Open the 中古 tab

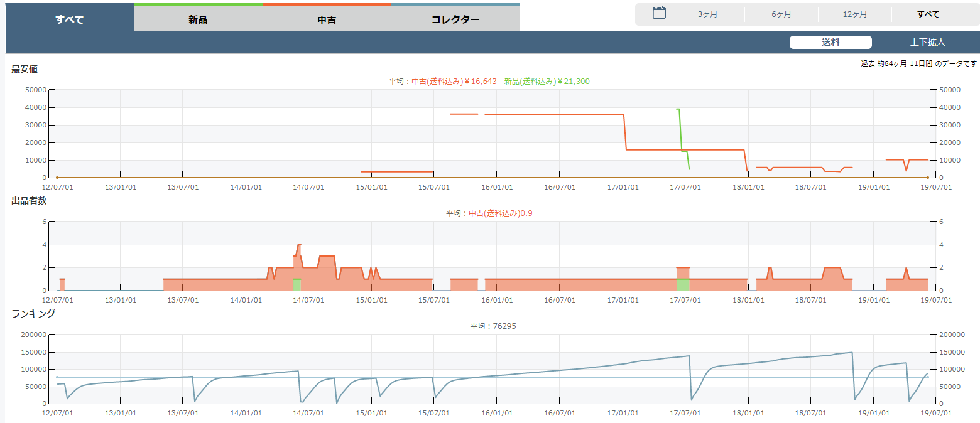[327, 19]
